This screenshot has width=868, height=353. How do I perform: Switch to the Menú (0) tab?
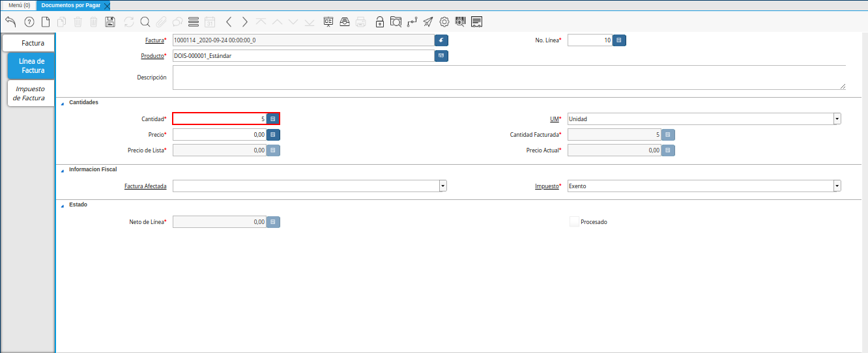pyautogui.click(x=19, y=5)
